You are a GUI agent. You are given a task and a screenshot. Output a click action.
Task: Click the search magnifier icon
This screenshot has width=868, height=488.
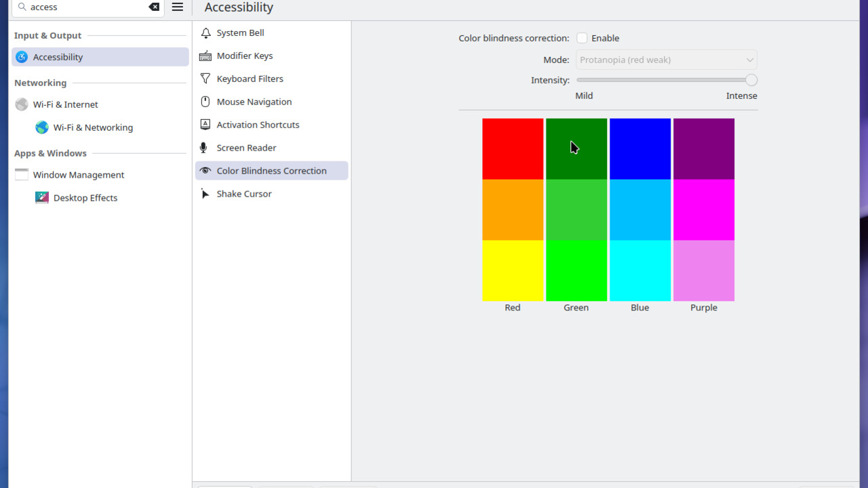[22, 7]
